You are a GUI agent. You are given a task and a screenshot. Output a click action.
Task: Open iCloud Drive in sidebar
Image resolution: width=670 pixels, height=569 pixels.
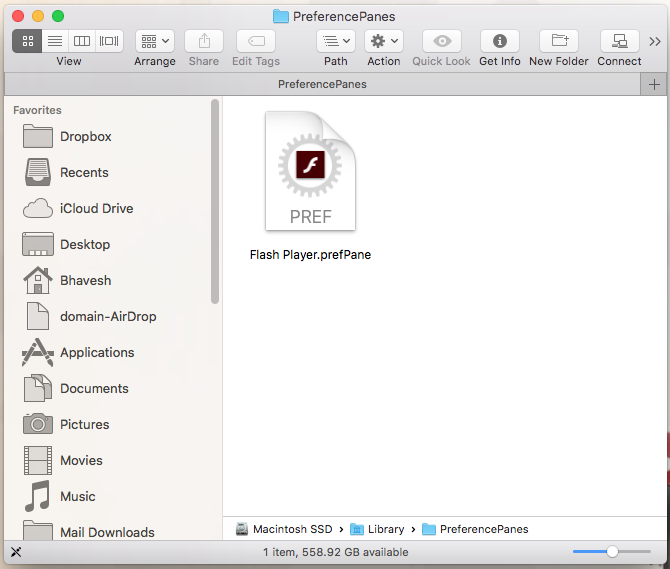(x=115, y=208)
